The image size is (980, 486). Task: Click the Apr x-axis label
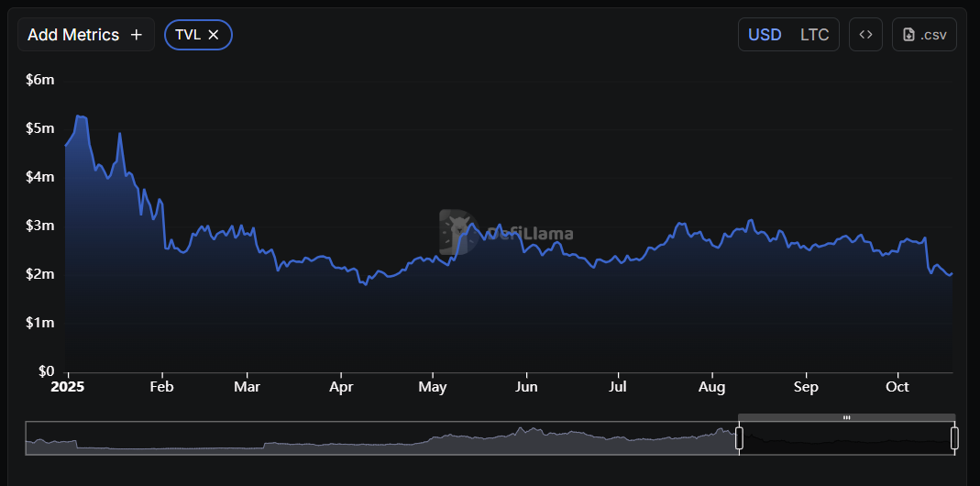341,387
